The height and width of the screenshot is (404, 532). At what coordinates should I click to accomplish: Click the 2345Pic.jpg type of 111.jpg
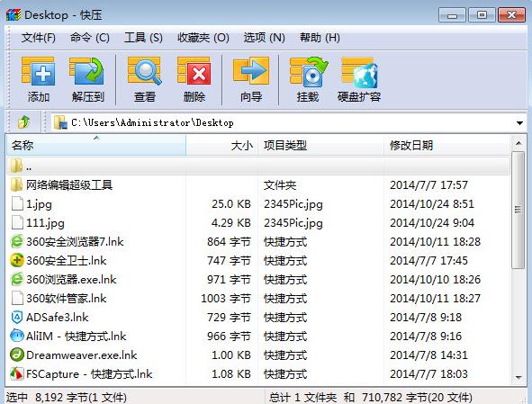293,223
